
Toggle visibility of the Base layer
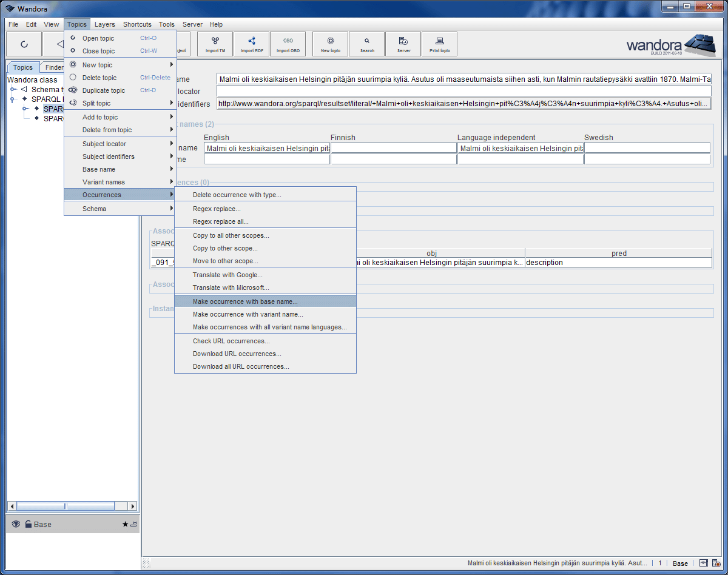(x=16, y=524)
